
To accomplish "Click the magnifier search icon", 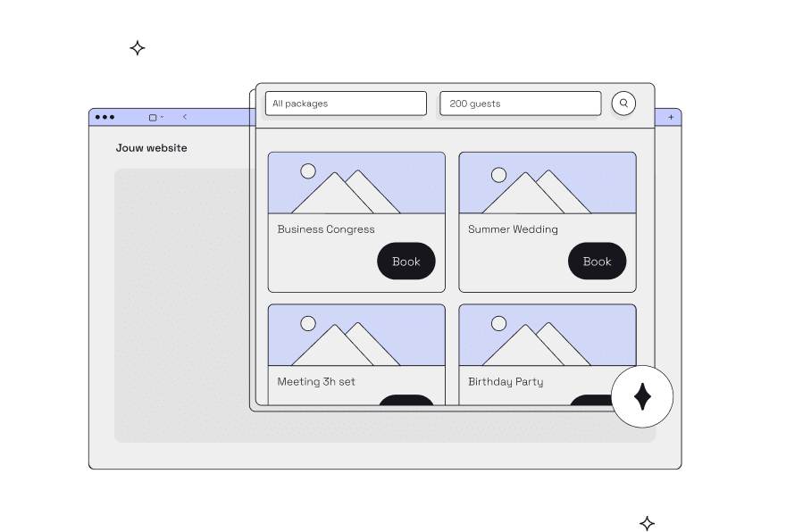I will (x=623, y=104).
